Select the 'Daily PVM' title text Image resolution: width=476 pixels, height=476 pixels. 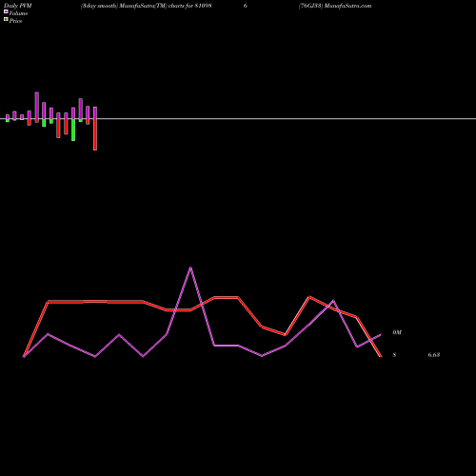click(18, 6)
